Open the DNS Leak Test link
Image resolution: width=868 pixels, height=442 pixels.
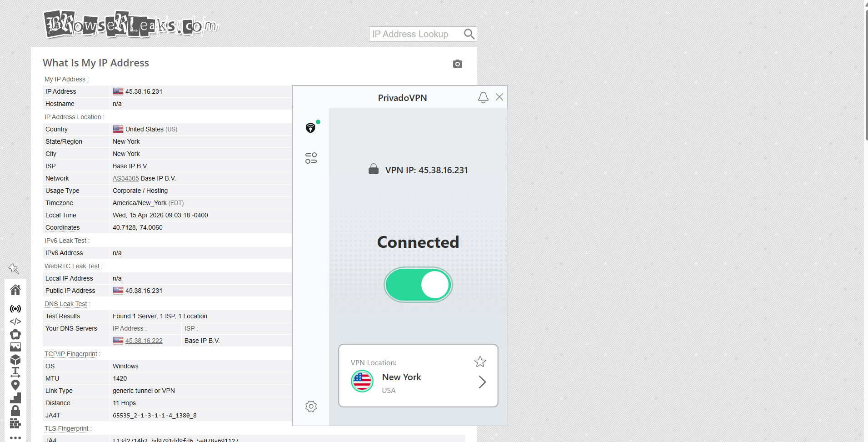click(66, 304)
